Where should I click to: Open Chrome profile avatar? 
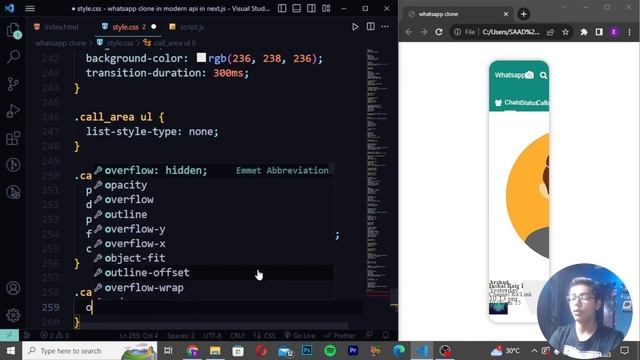(x=614, y=32)
